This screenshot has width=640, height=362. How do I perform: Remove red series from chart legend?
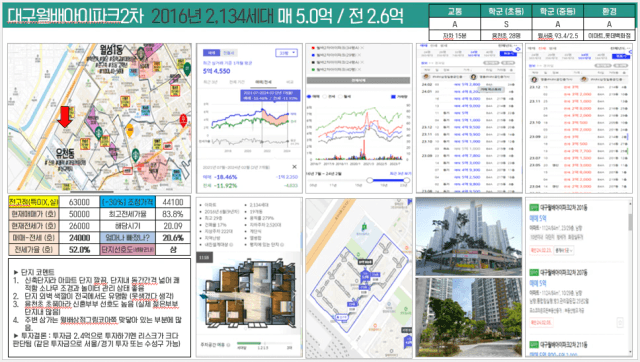tap(362, 48)
